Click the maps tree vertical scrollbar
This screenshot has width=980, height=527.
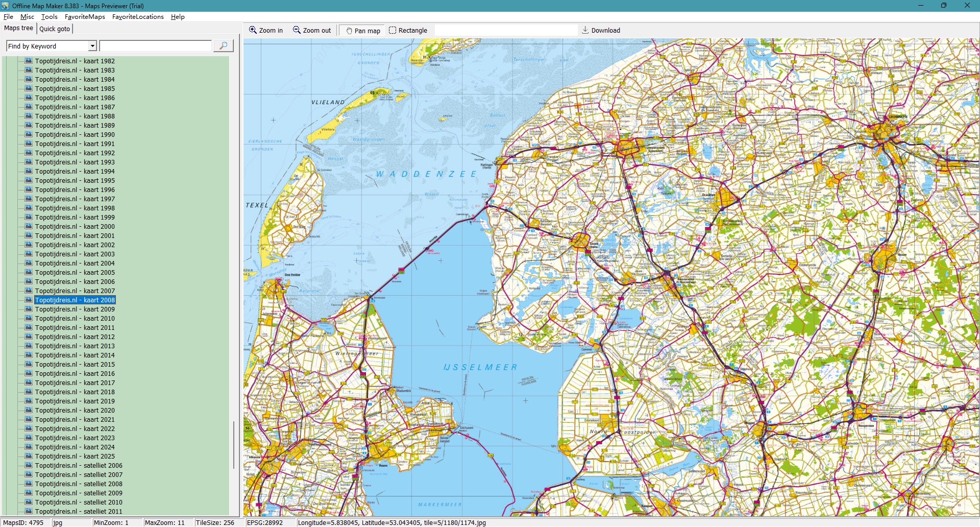(234, 444)
